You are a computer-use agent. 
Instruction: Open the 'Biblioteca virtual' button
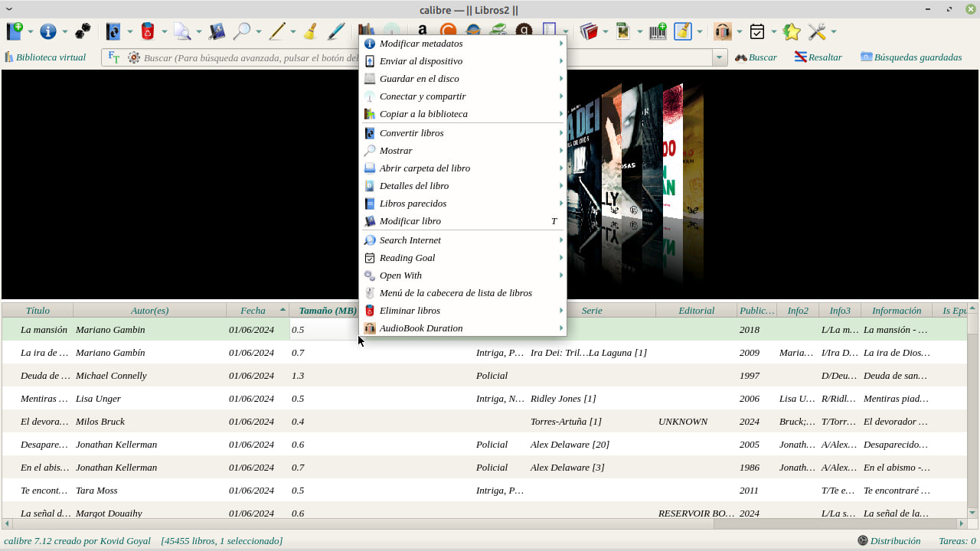45,57
